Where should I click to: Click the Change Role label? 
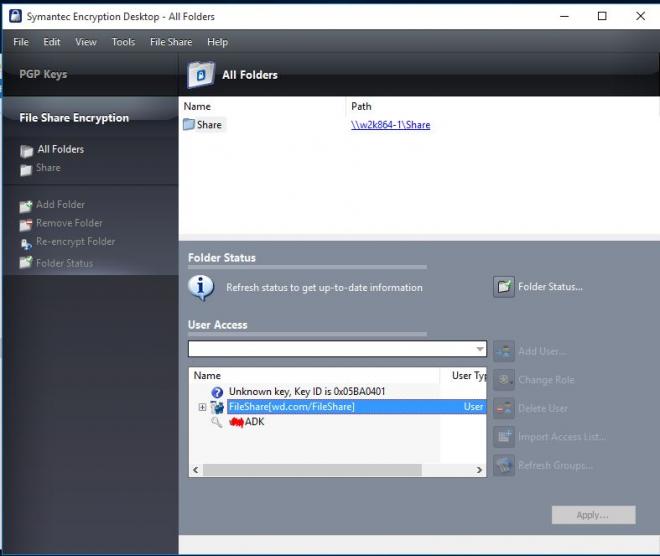546,380
